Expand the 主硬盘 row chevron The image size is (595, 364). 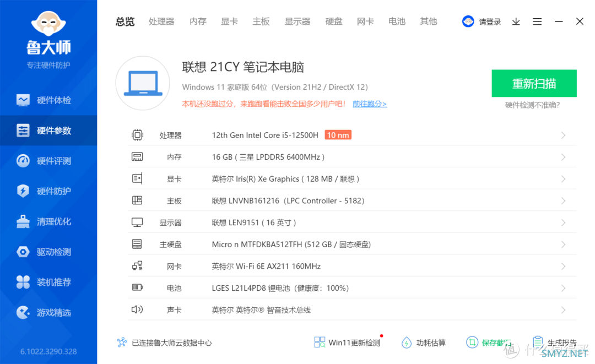[x=563, y=245]
